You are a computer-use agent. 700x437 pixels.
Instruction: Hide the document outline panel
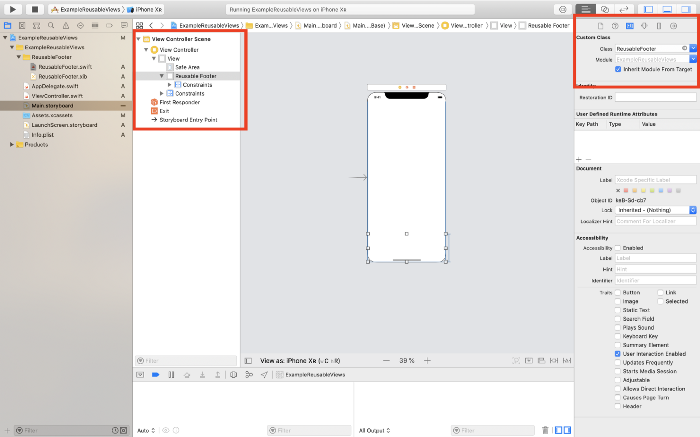[x=248, y=361]
